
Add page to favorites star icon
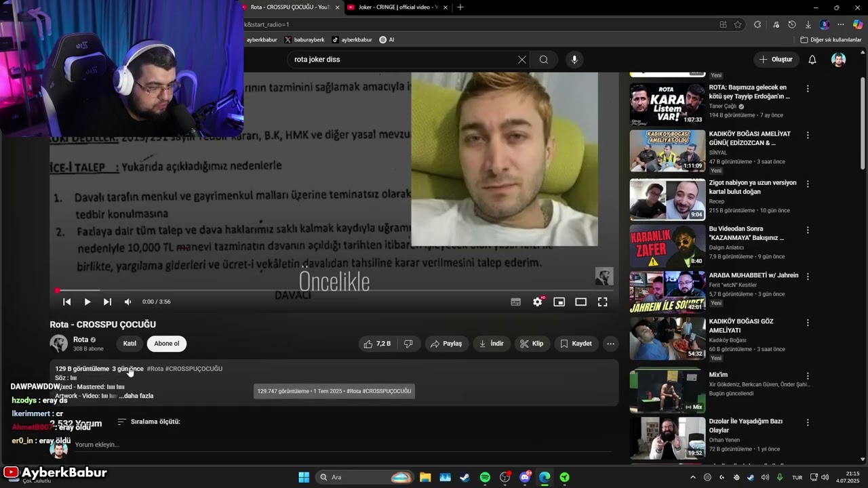click(738, 24)
